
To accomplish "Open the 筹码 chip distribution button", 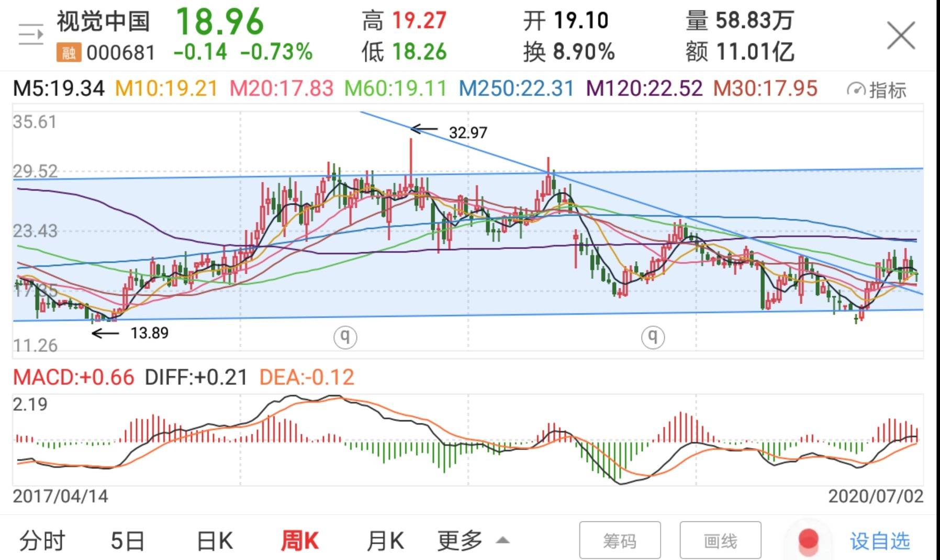I will pos(620,541).
